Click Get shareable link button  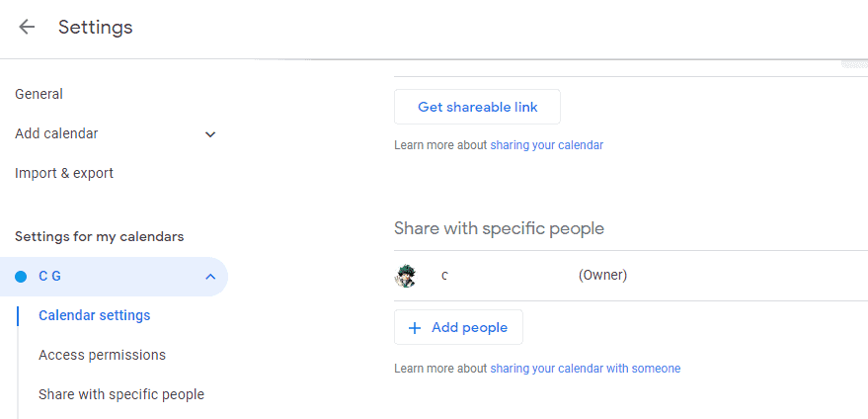pos(477,107)
